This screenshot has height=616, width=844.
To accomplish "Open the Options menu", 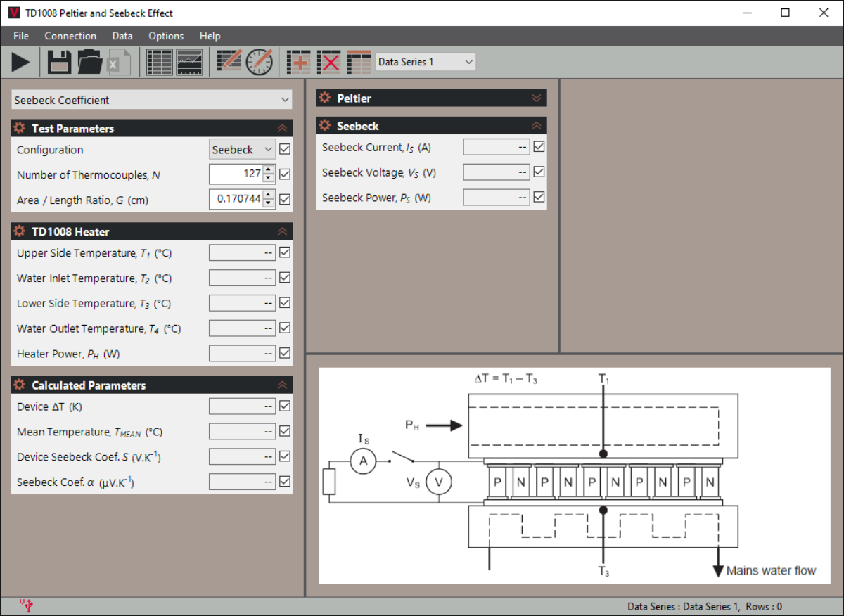I will [x=166, y=36].
